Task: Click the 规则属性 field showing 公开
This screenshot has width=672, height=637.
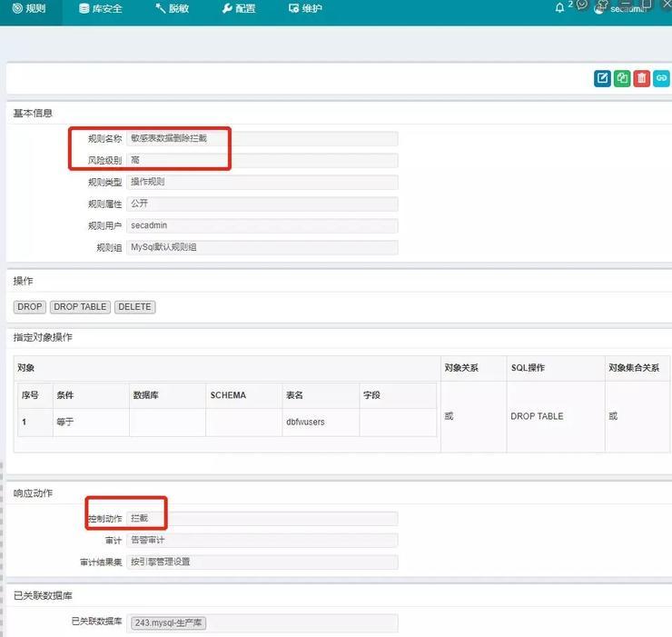Action: (262, 204)
